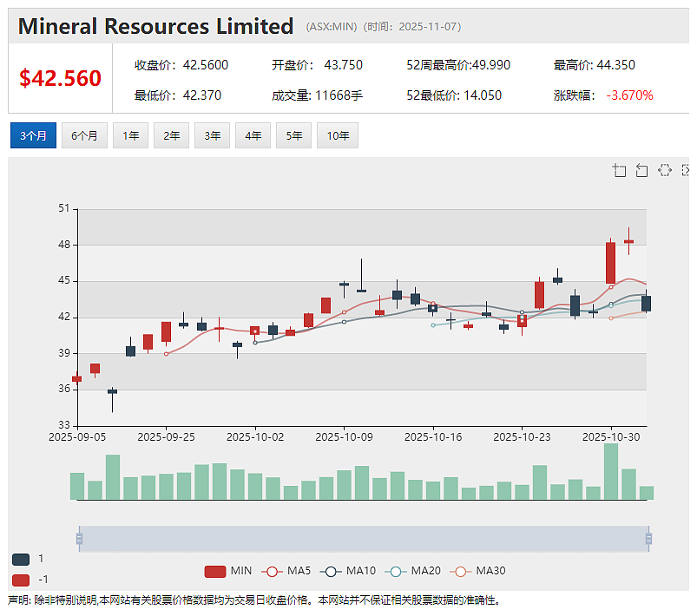Screen dimensions: 697x616
Task: Click the 2025-09-05 axis date label
Action: [x=77, y=437]
